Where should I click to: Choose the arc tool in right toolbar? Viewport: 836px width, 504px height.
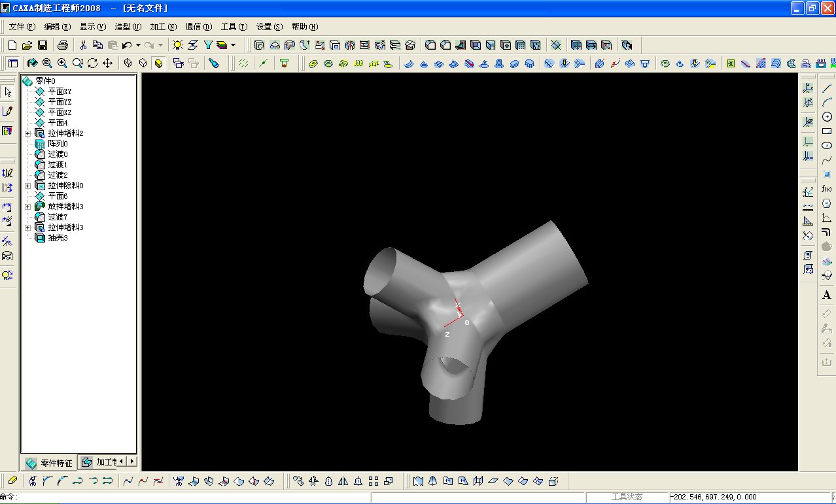[827, 103]
